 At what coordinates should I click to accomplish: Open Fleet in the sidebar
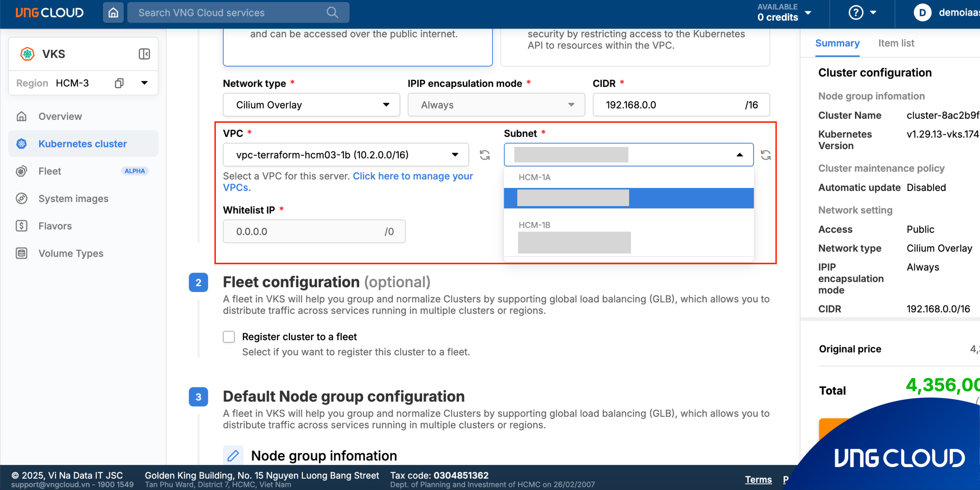point(49,171)
